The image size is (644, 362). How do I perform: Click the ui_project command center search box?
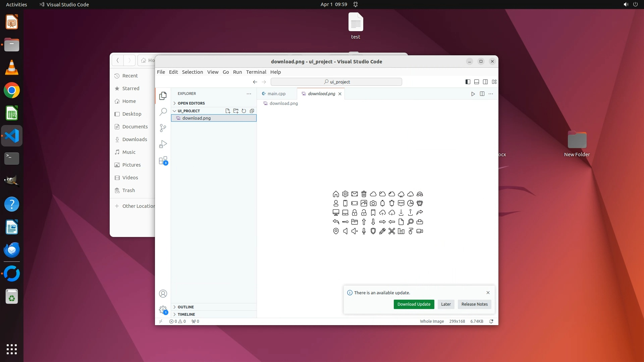click(x=336, y=82)
